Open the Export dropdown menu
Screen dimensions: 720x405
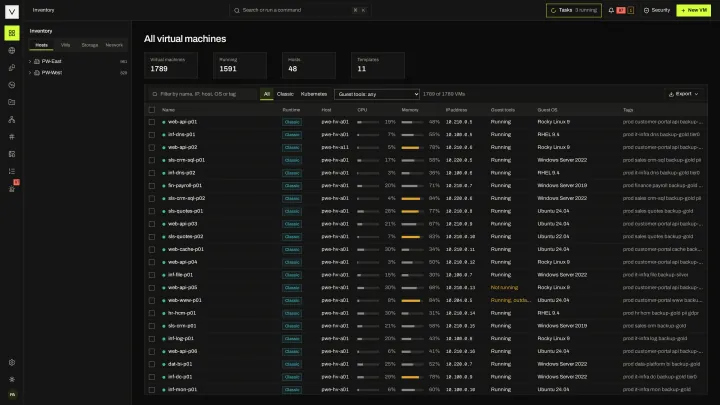(x=684, y=94)
